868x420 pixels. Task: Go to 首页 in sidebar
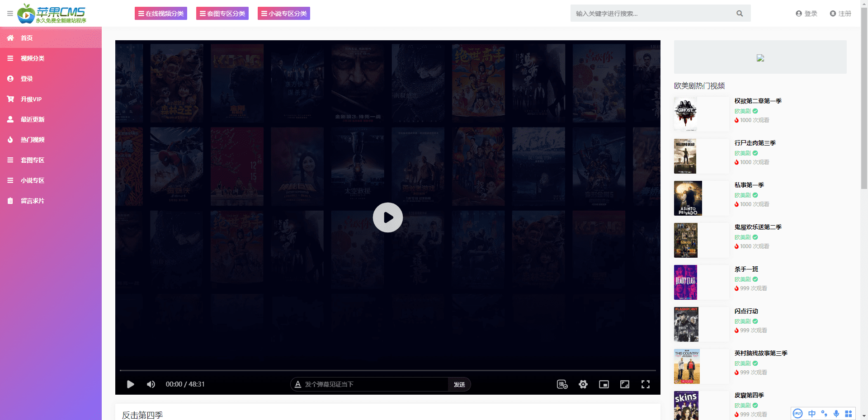pyautogui.click(x=51, y=38)
